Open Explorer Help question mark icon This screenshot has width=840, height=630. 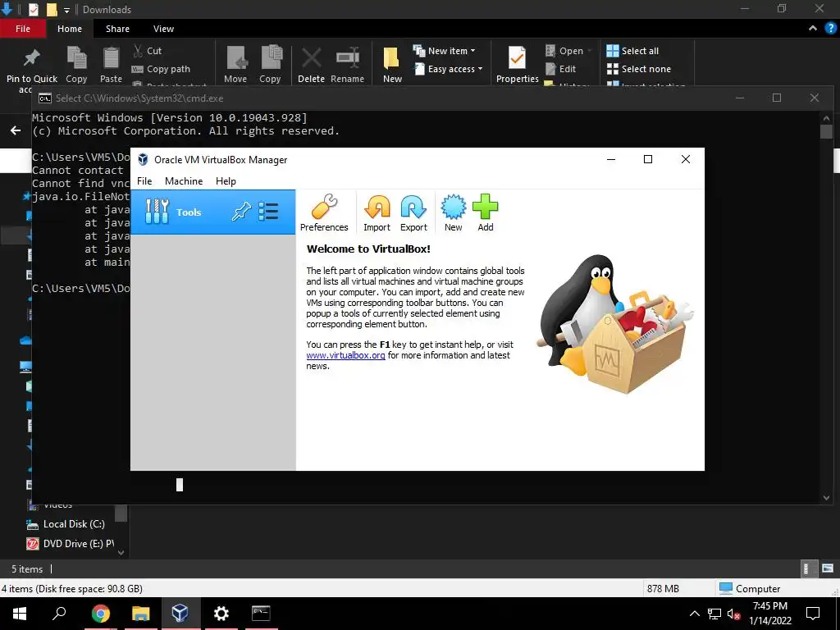[x=830, y=29]
